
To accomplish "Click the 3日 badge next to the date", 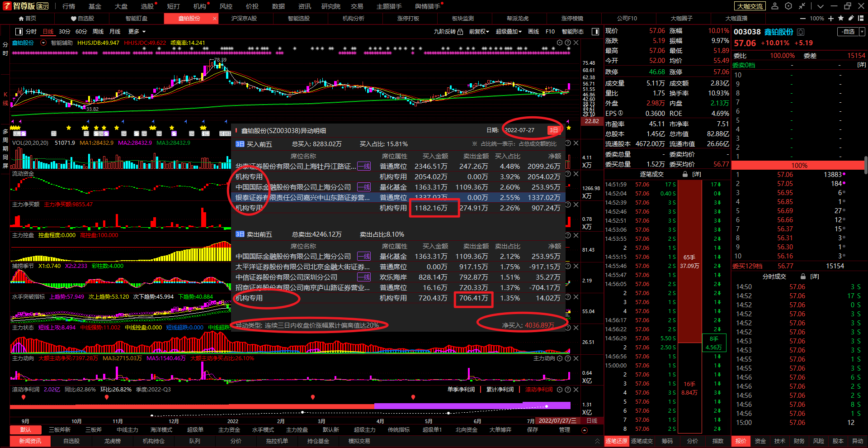I will [553, 130].
